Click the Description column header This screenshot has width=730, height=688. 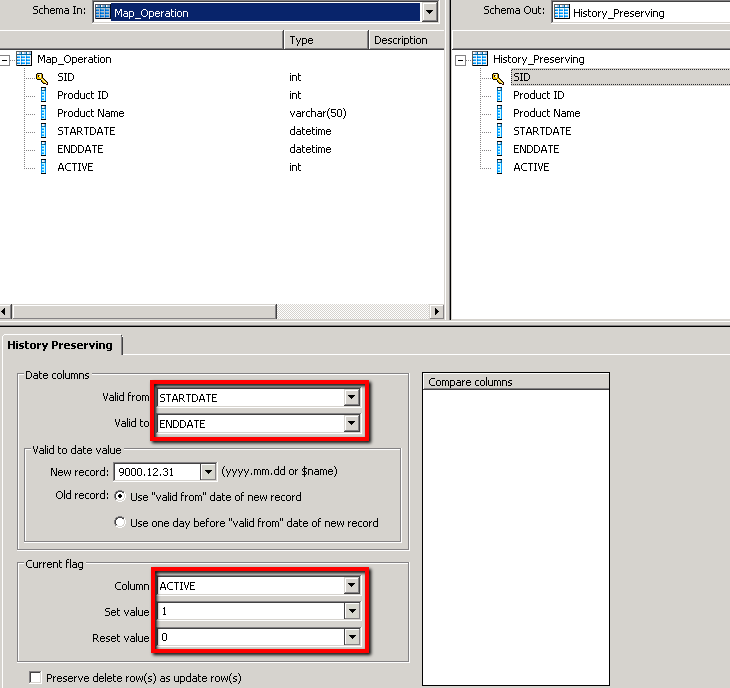[400, 40]
